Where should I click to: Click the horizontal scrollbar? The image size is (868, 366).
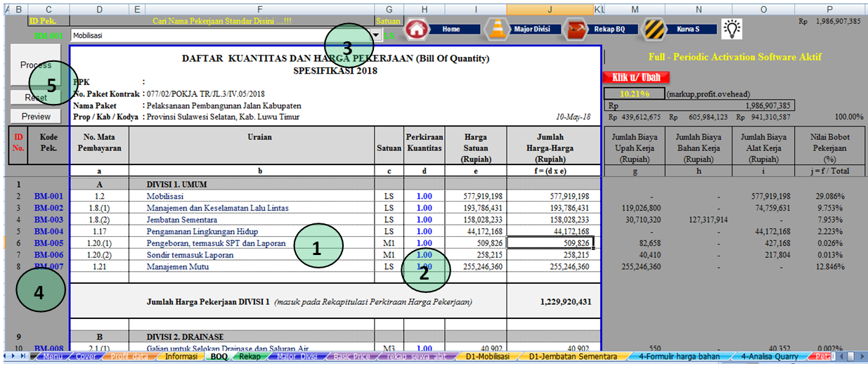pos(851,357)
